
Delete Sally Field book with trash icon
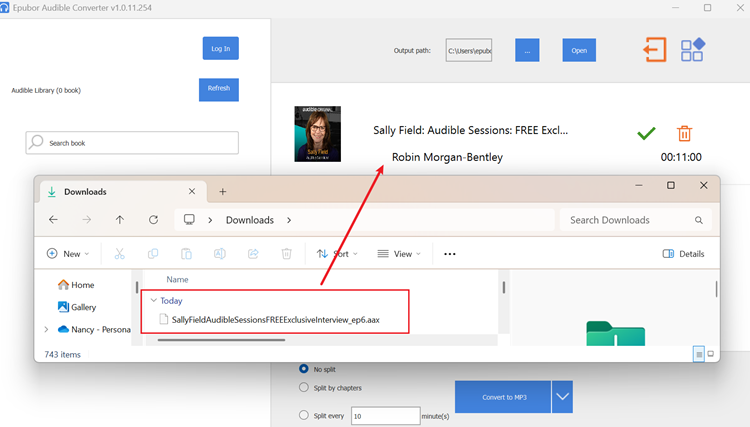684,133
